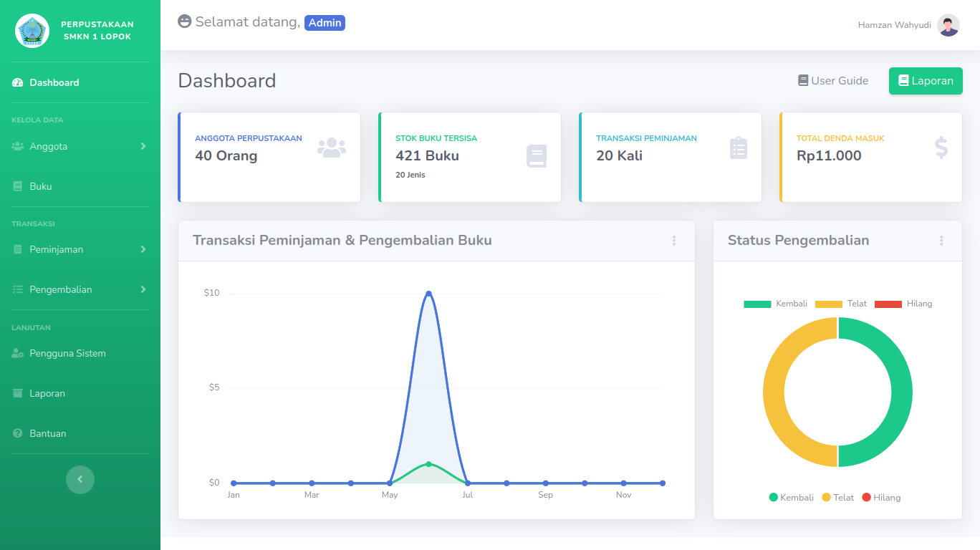Open options menu of Transaksi chart card

coord(673,241)
